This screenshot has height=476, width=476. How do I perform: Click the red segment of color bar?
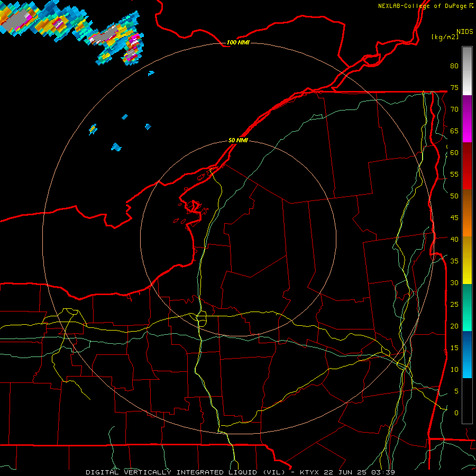[467, 166]
